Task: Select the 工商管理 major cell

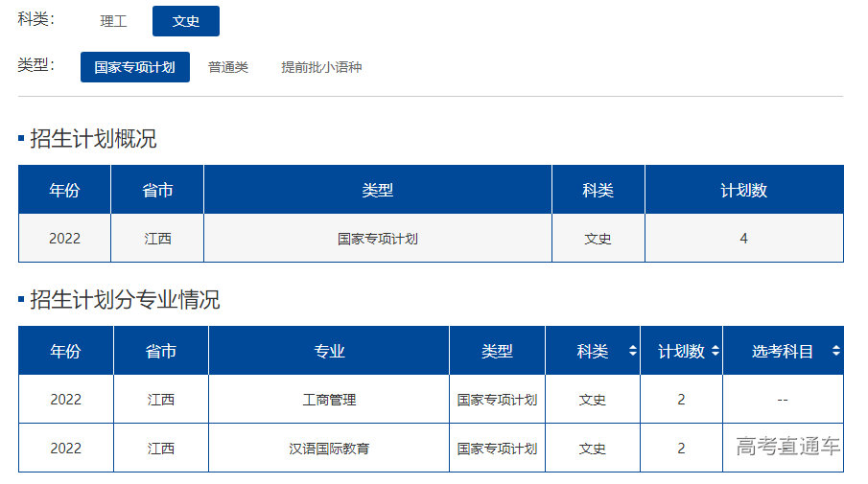Action: pos(329,400)
